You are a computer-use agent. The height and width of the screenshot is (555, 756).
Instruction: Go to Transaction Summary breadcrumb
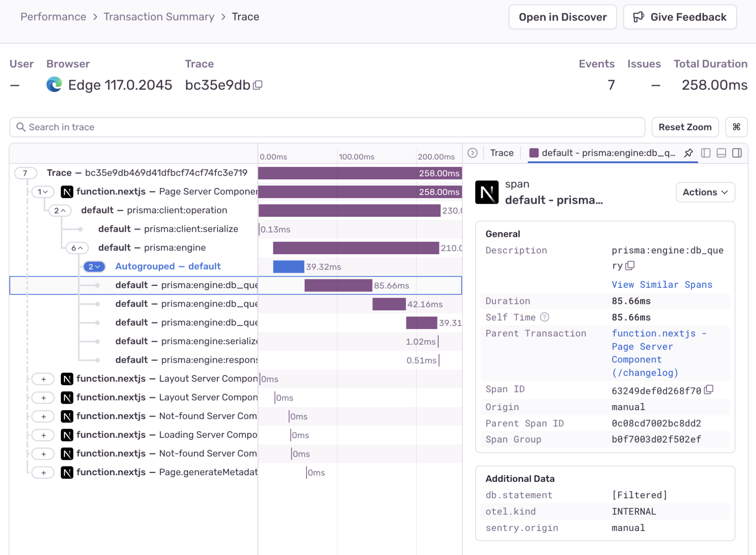[x=159, y=17]
